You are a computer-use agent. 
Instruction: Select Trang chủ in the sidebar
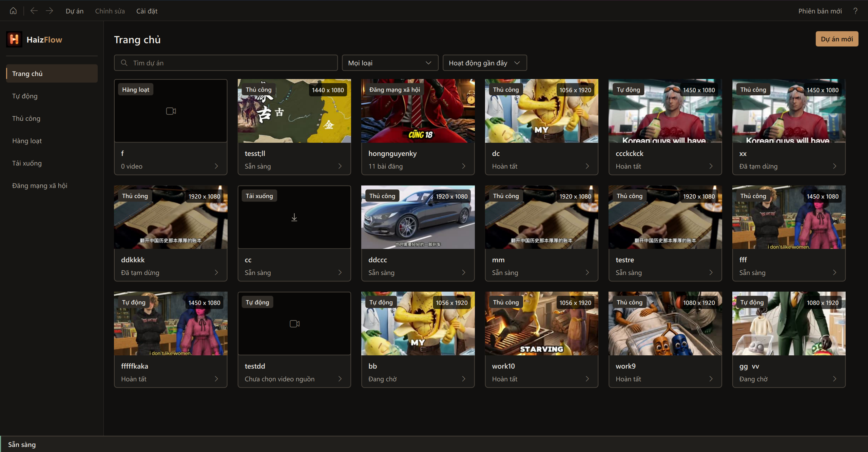pos(52,74)
